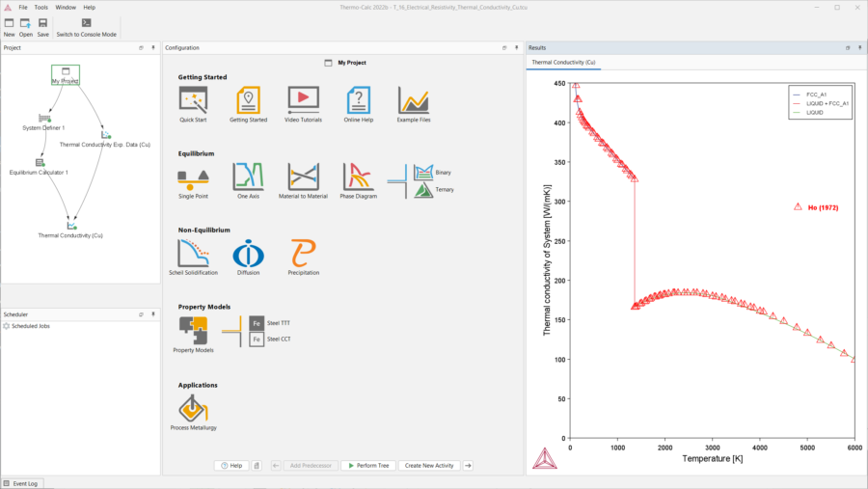Click the Property Models icon
Screen dimensions: 868x489
193,330
